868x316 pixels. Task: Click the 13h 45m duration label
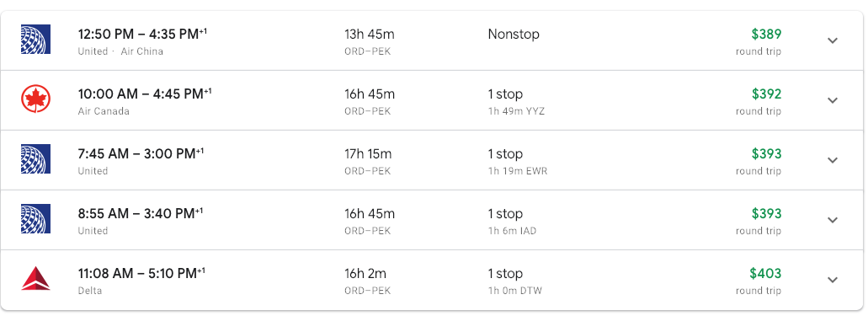point(370,35)
